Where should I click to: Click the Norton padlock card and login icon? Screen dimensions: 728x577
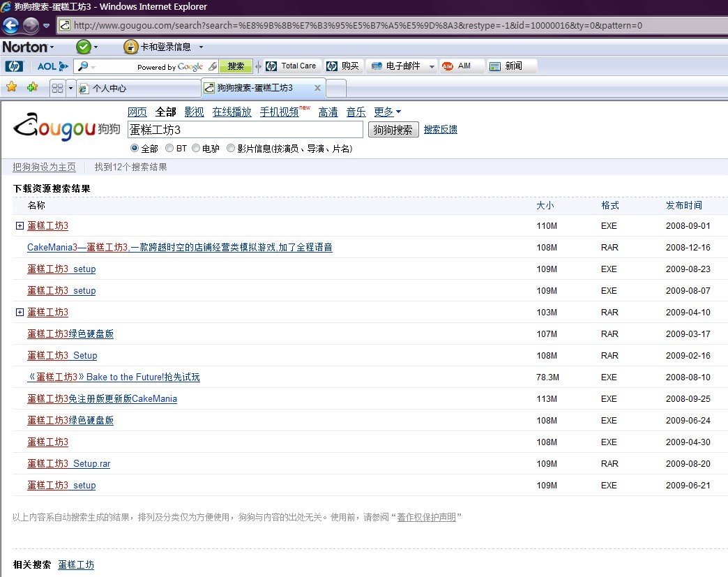(x=130, y=47)
